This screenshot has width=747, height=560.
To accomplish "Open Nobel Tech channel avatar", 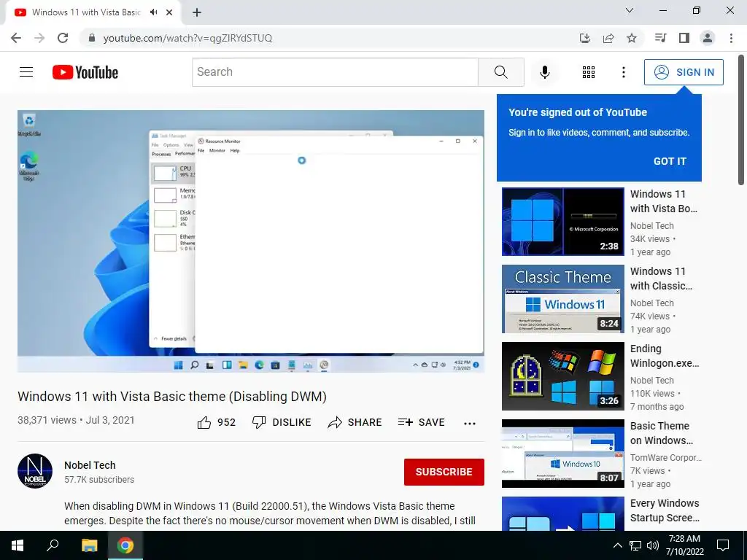I will [x=35, y=471].
